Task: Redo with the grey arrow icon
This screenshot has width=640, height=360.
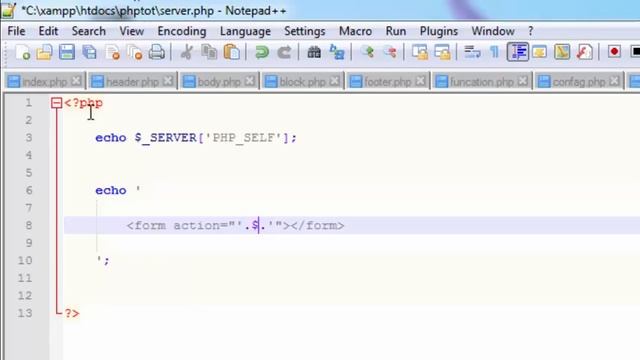Action: coord(284,52)
